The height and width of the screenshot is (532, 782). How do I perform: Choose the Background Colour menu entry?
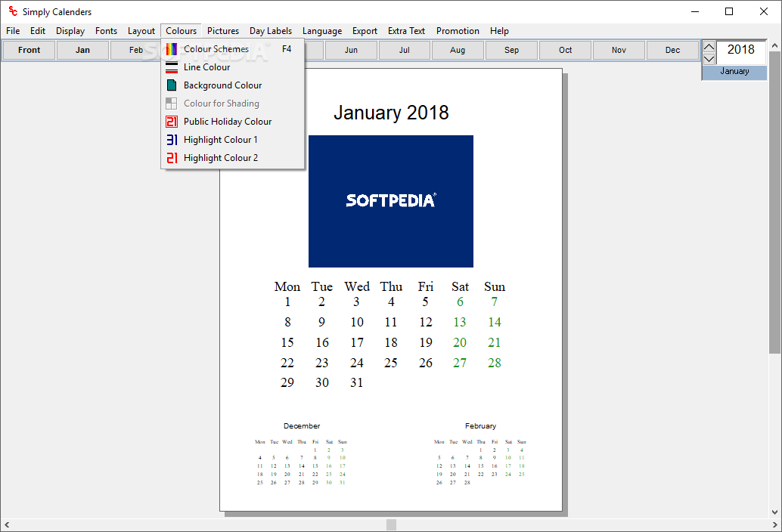pyautogui.click(x=232, y=85)
